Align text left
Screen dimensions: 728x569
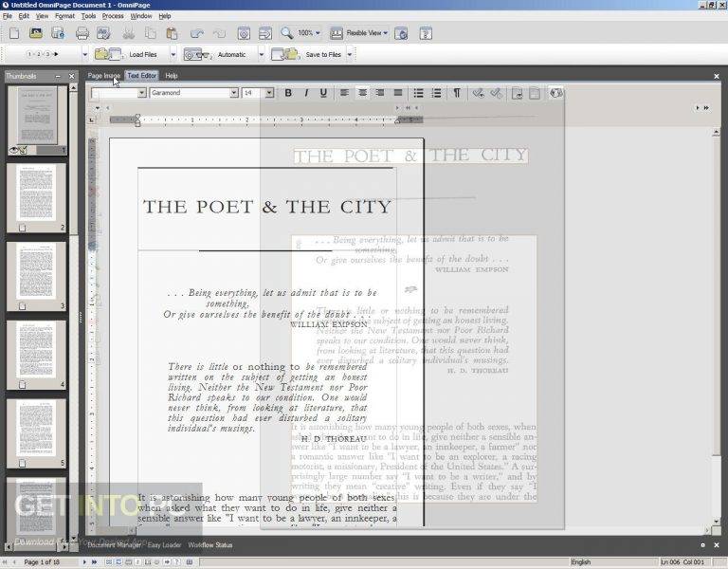click(344, 93)
